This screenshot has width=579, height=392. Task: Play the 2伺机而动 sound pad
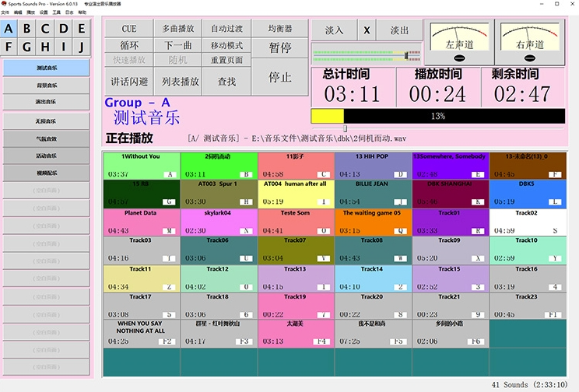219,166
